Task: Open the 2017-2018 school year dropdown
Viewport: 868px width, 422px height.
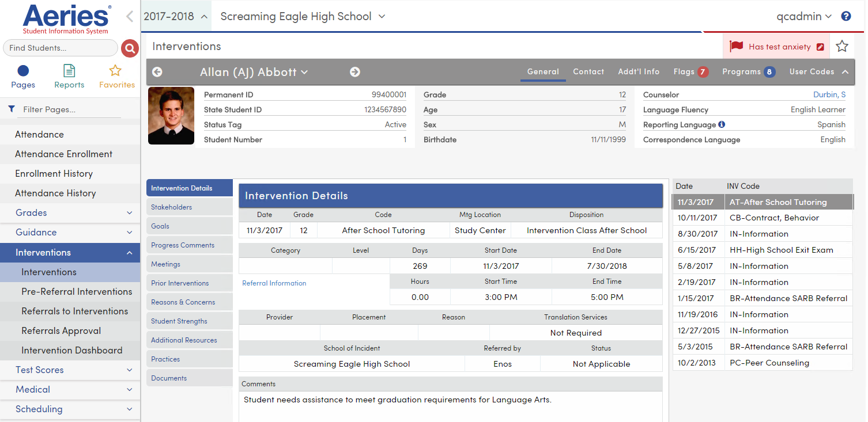Action: 176,16
